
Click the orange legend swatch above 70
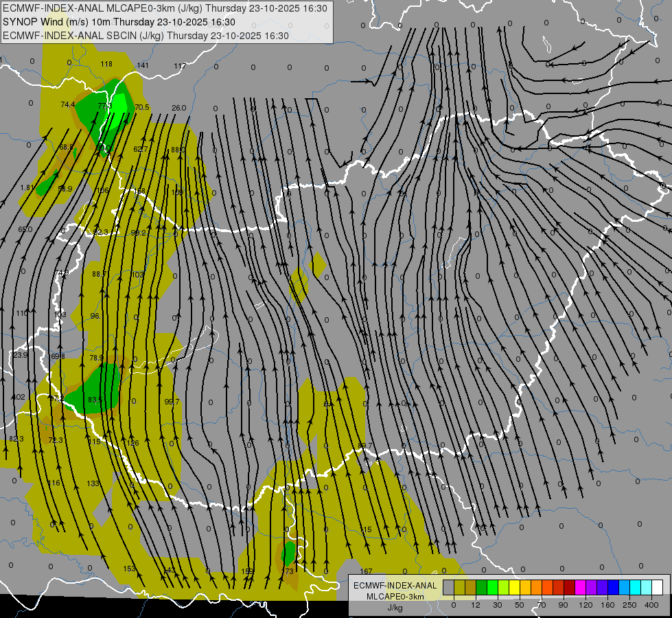coord(537,587)
